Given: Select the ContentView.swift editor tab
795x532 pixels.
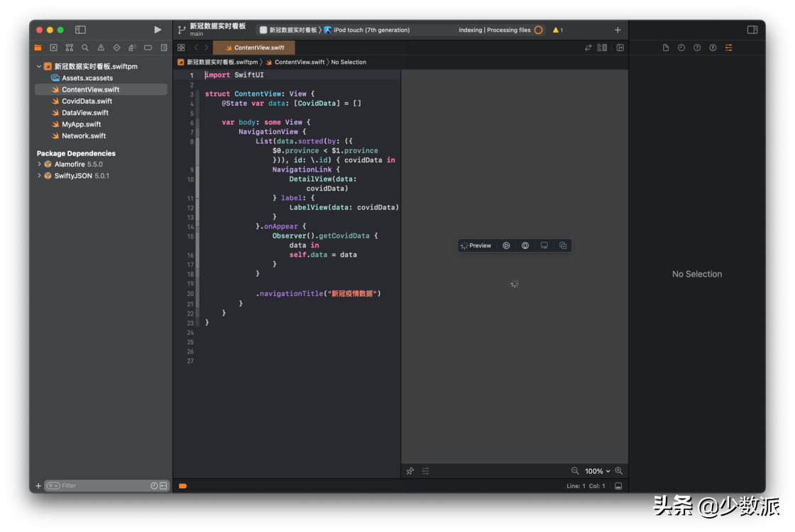Looking at the screenshot, I should (x=254, y=48).
